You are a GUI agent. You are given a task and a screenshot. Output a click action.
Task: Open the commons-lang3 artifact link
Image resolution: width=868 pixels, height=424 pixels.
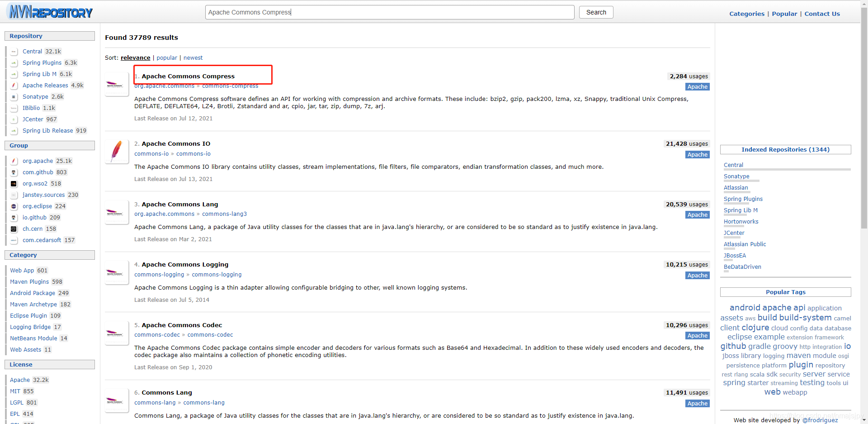[224, 214]
